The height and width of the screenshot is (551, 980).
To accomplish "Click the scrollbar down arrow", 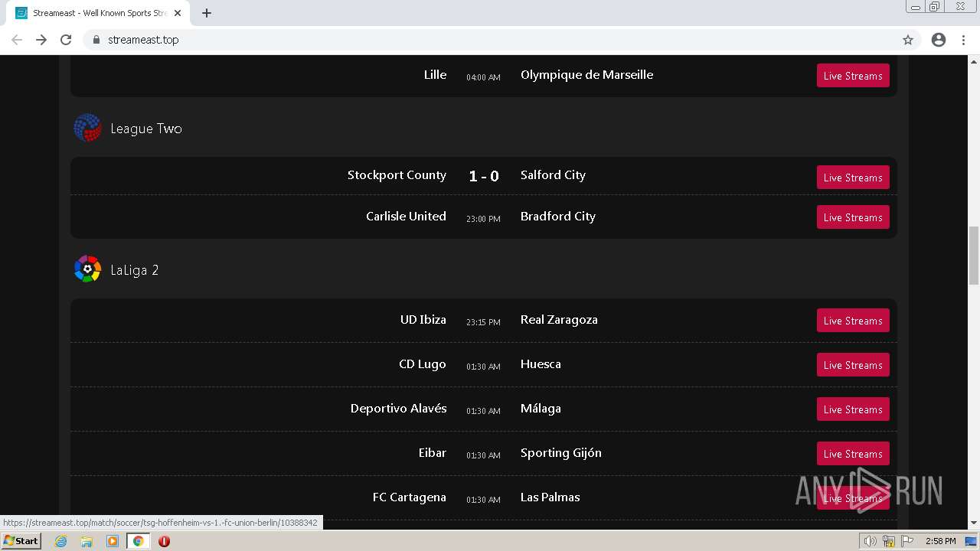I will 974,523.
